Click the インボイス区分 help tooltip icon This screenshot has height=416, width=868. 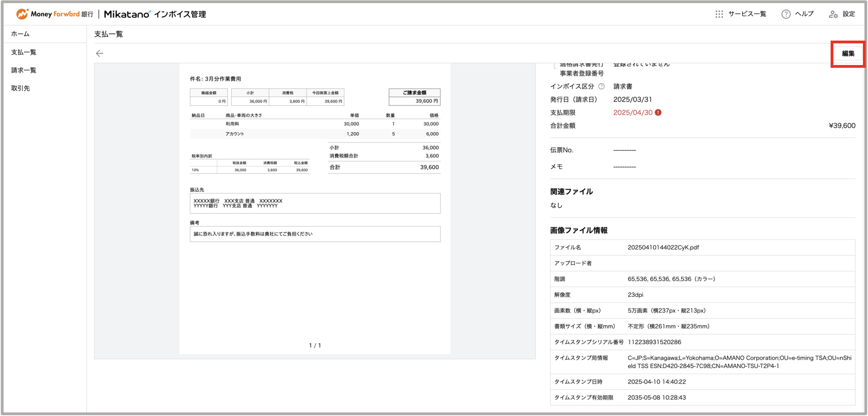[601, 86]
